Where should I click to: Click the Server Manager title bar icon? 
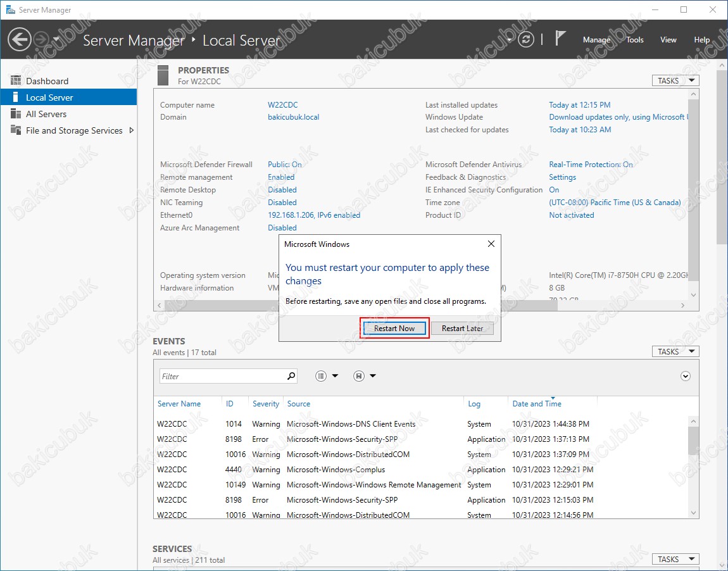tap(10, 9)
